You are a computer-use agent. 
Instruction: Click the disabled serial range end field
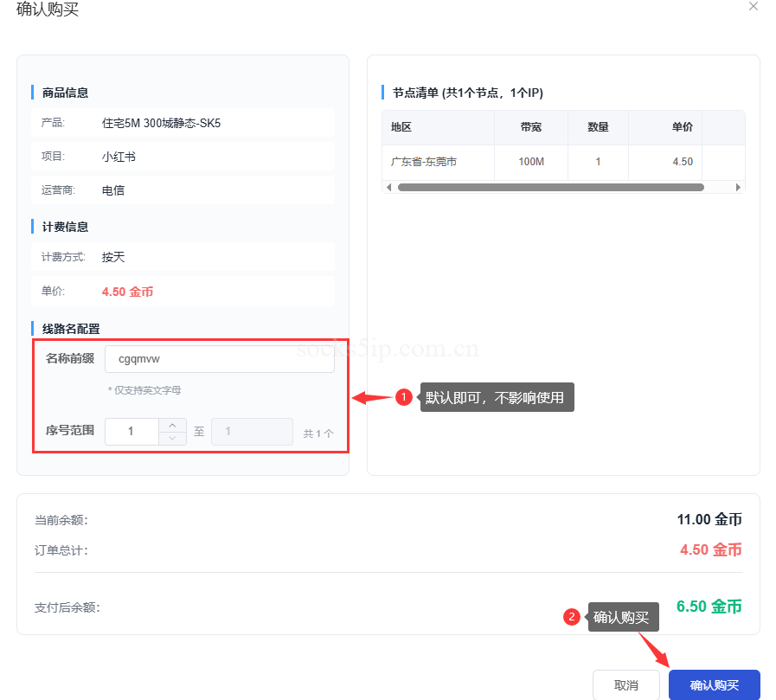252,431
